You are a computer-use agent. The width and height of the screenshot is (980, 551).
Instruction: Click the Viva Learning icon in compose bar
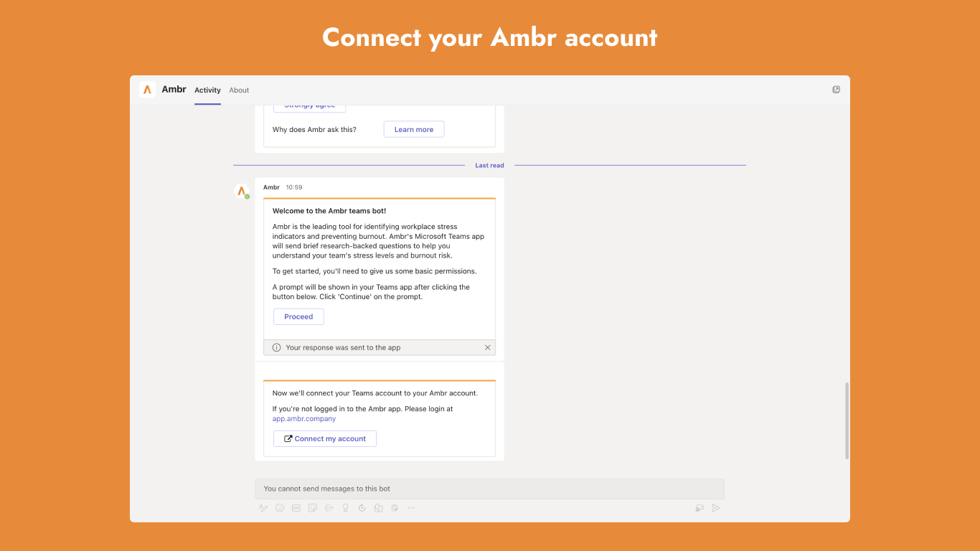click(x=379, y=508)
